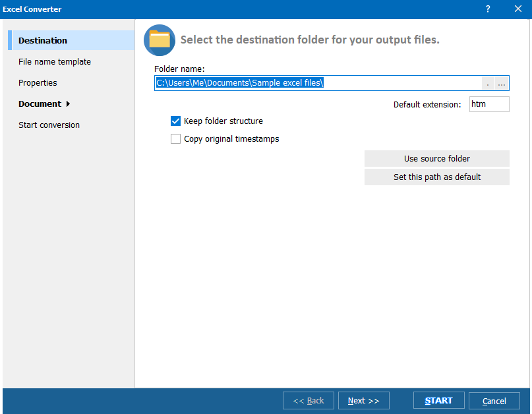
Task: Toggle the Keep folder structure checkbox off
Action: [175, 121]
